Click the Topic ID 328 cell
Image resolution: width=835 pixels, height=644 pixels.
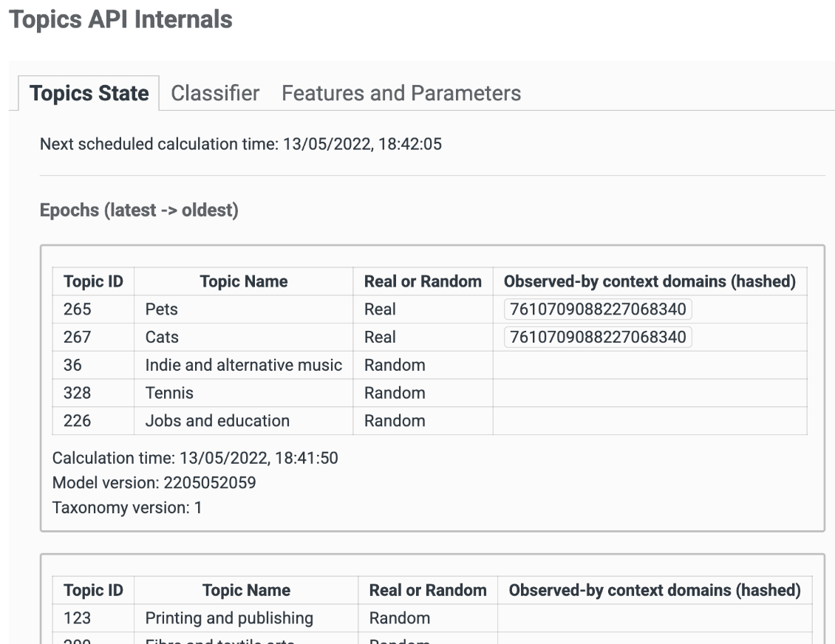(x=78, y=393)
